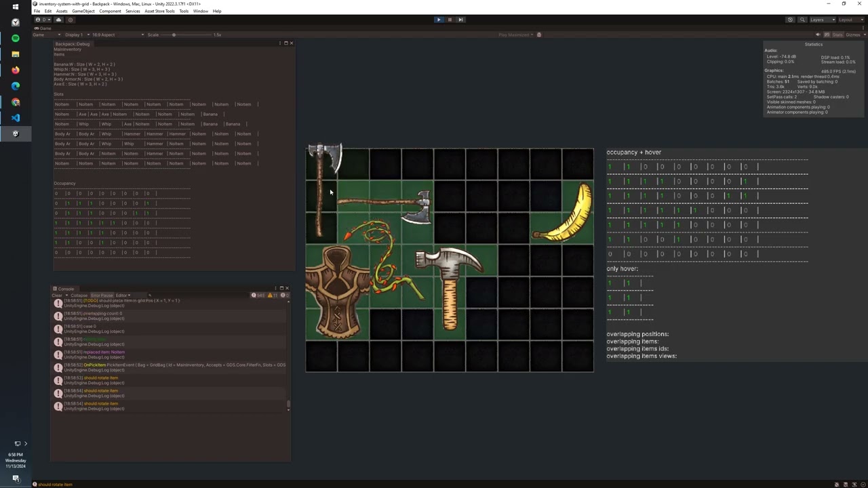Open the Game view mode dropdown
The width and height of the screenshot is (868, 488).
[47, 35]
